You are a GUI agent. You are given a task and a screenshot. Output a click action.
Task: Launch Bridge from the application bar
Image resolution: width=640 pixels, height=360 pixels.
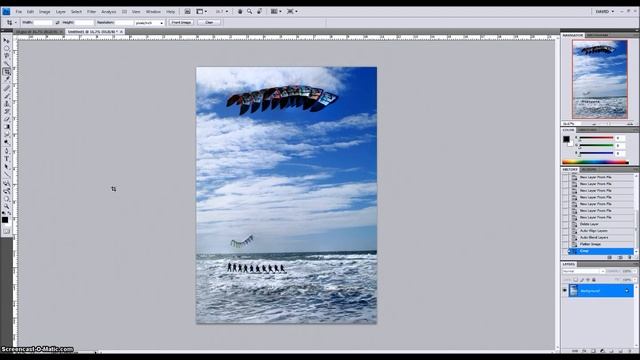coord(187,11)
